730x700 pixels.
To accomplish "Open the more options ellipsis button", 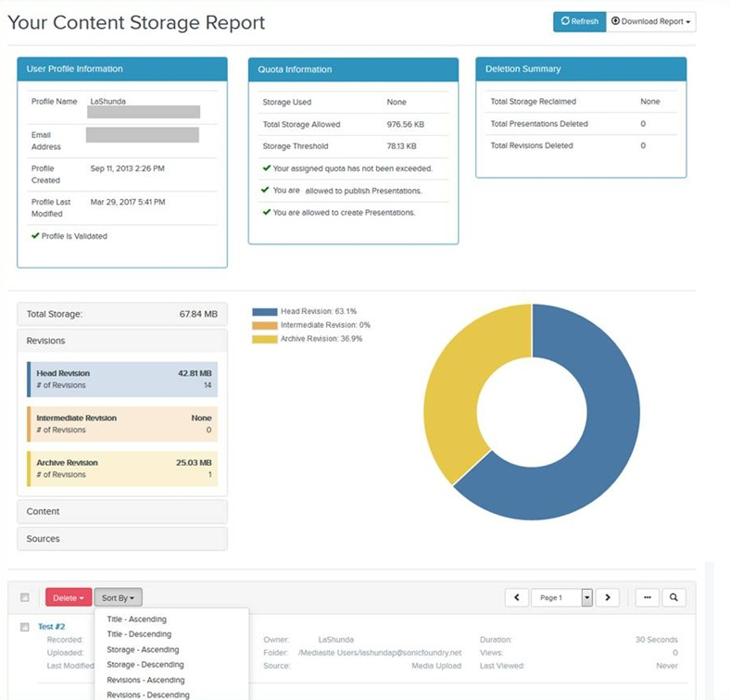I will 647,598.
